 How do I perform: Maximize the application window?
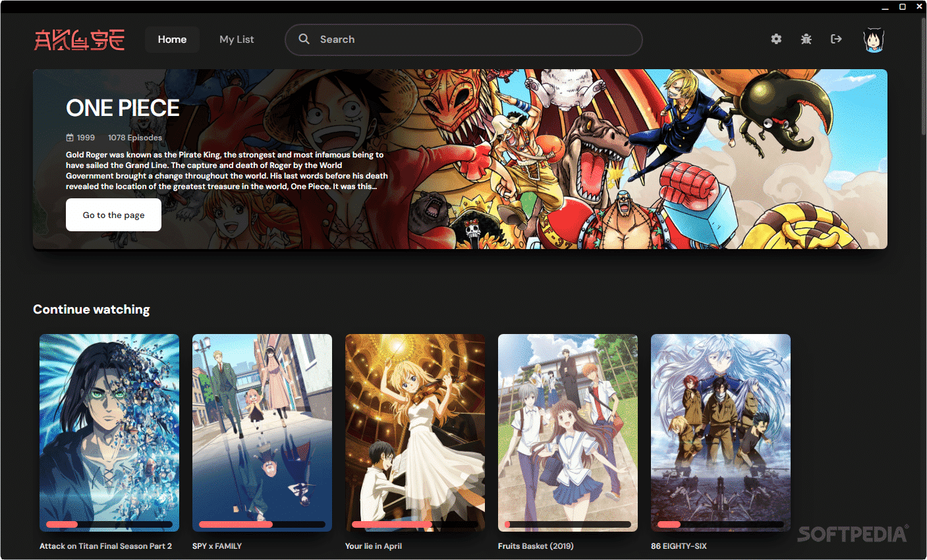click(903, 7)
